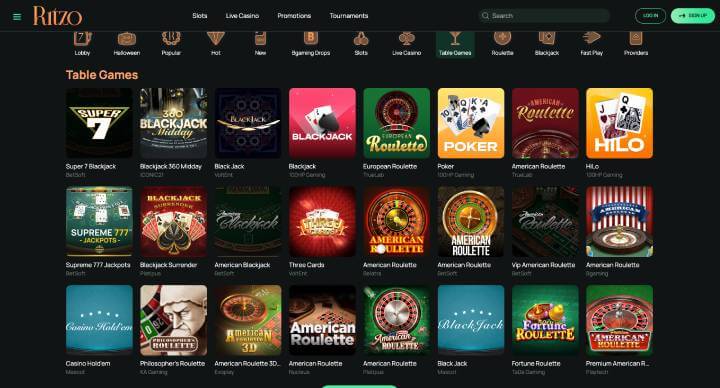
Task: Click the 'Super 7 Blackjack' title text
Action: point(91,166)
